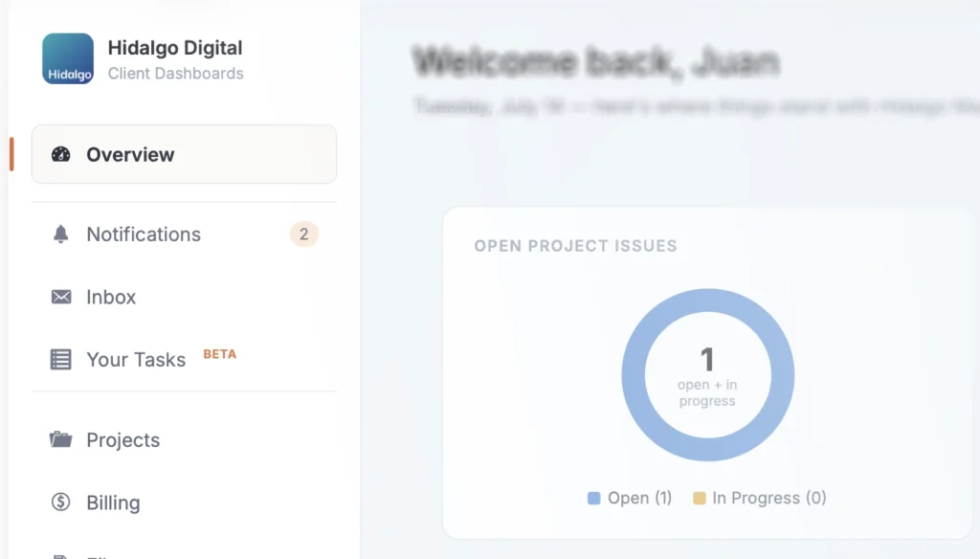Click the Open Project Issues heading
Image resolution: width=980 pixels, height=559 pixels.
pyautogui.click(x=575, y=246)
